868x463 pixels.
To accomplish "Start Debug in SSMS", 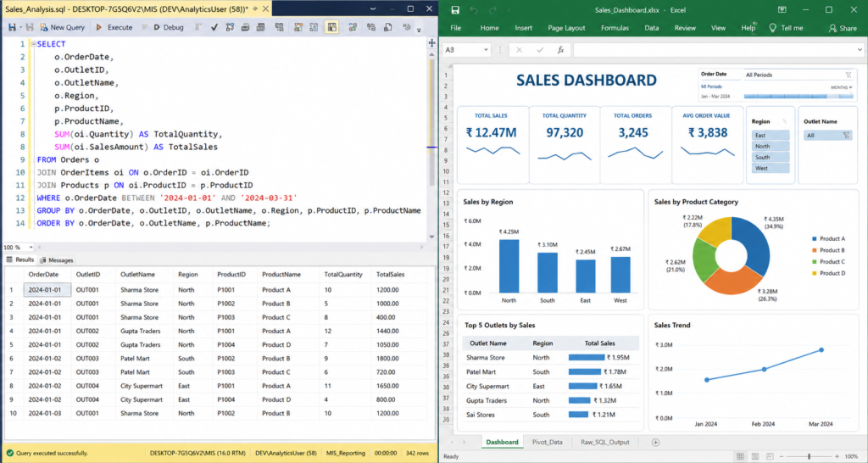I will (169, 27).
